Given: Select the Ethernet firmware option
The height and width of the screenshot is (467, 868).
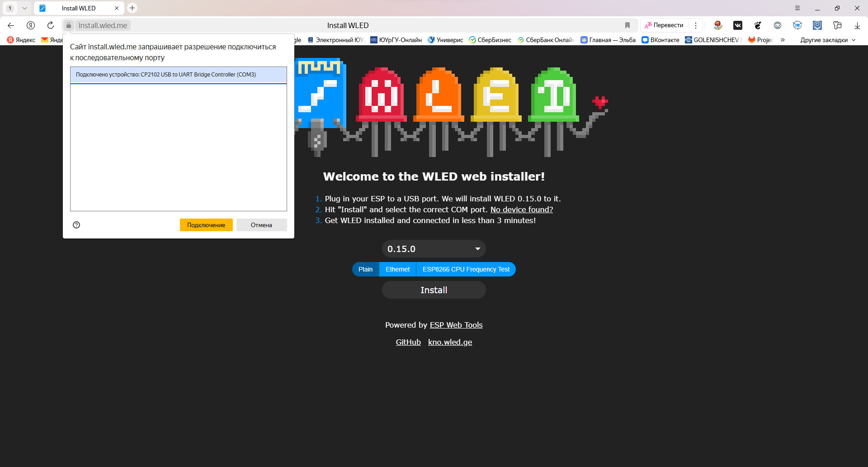Looking at the screenshot, I should tap(398, 269).
